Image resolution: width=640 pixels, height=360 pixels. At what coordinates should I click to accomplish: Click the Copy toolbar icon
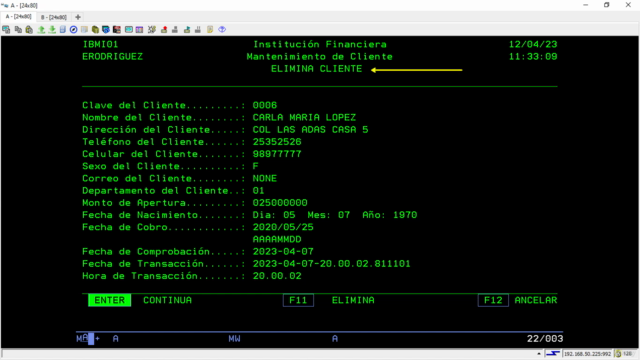pos(18,29)
